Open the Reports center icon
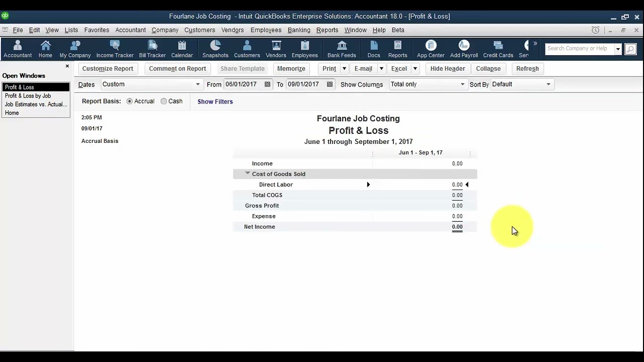This screenshot has width=644, height=362. pos(397,49)
